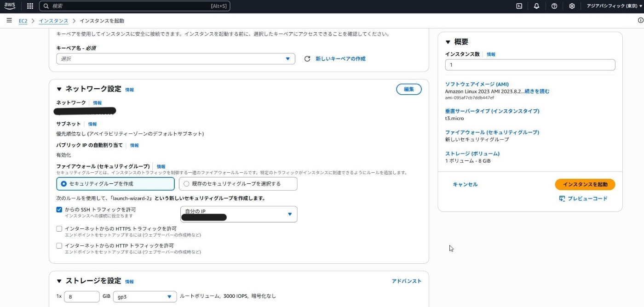
Task: Open the key pair name dropdown
Action: click(x=176, y=59)
